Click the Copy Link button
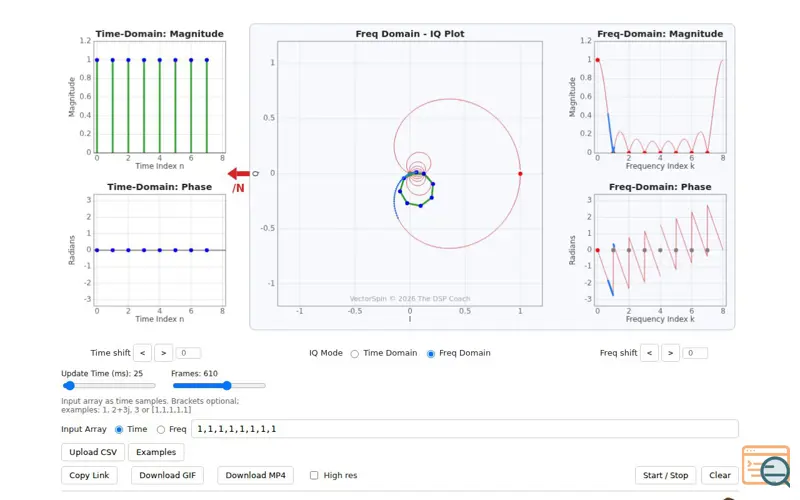 [89, 476]
